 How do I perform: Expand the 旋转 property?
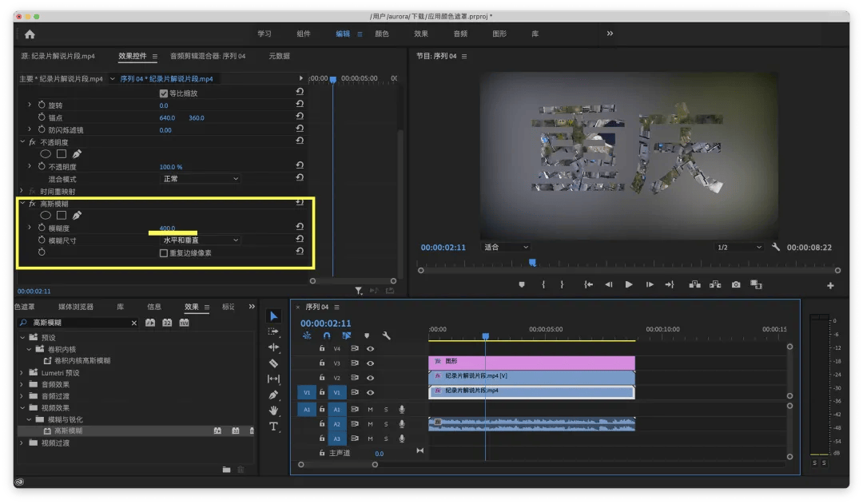(30, 105)
